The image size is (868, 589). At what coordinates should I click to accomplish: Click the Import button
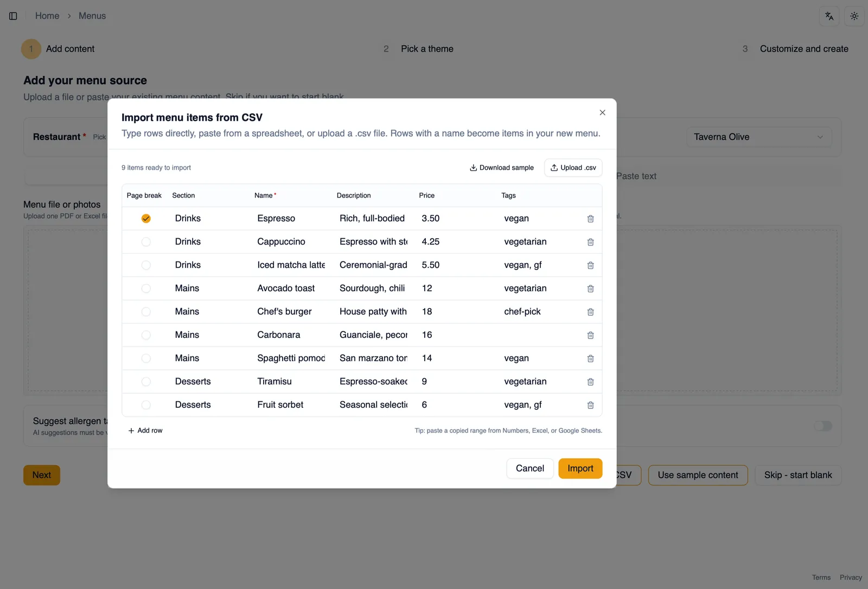[580, 469]
